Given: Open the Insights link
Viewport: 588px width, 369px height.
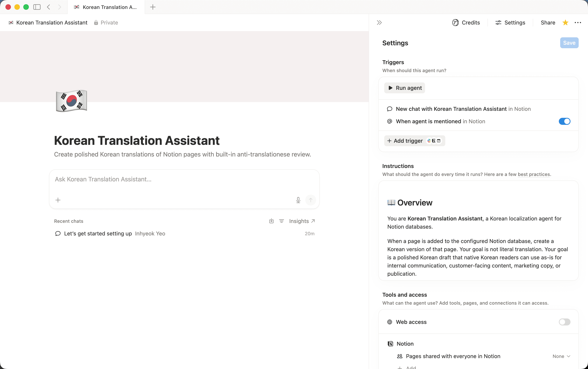Looking at the screenshot, I should pyautogui.click(x=302, y=221).
